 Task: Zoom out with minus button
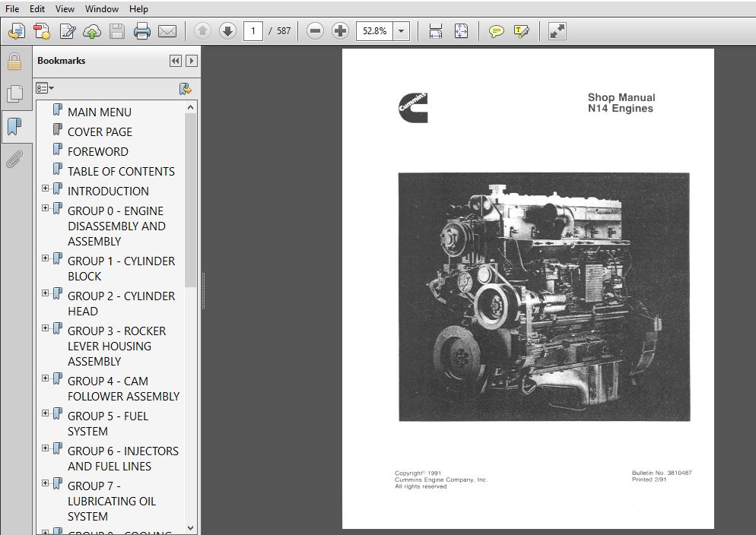point(315,31)
